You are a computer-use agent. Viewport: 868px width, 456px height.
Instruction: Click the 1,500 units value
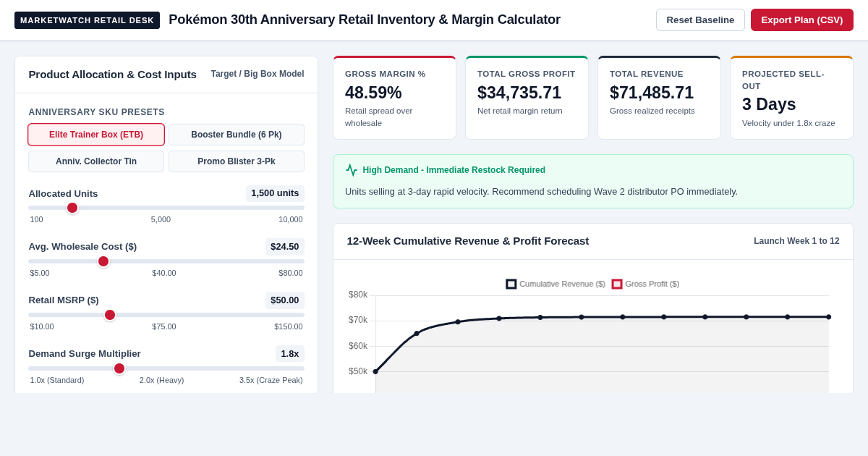275,193
